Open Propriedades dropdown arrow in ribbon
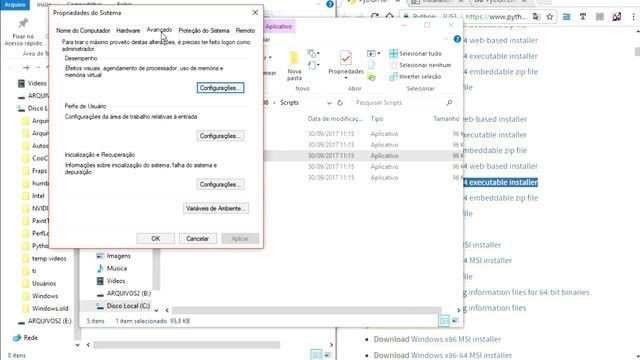This screenshot has height=360, width=640. pos(346,78)
